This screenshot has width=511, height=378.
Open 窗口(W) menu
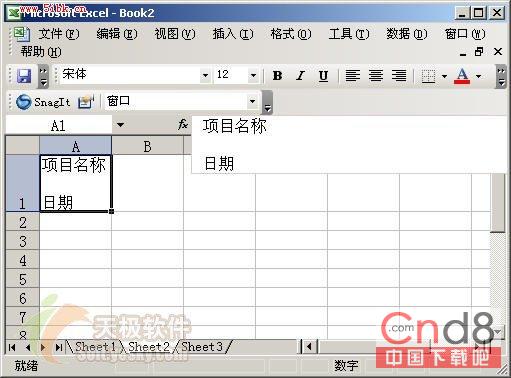pos(465,34)
